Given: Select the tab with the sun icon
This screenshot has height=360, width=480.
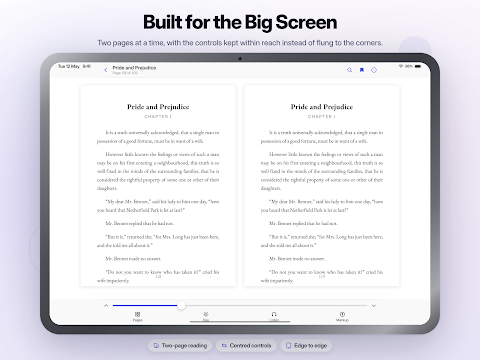Looking at the screenshot, I should coord(206,316).
